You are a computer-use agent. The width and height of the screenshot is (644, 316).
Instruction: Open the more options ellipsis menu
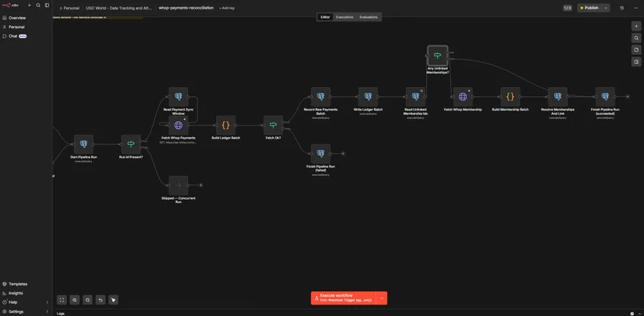pos(635,8)
